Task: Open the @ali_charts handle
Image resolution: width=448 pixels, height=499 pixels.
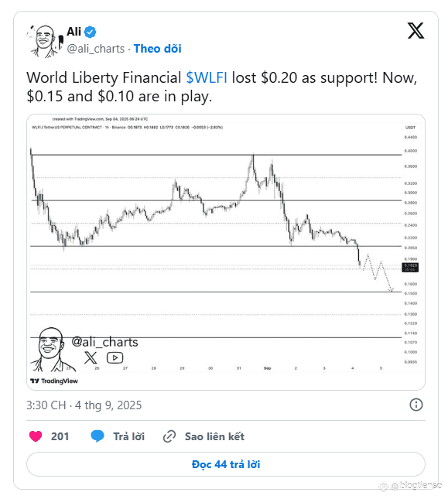Action: tap(96, 49)
